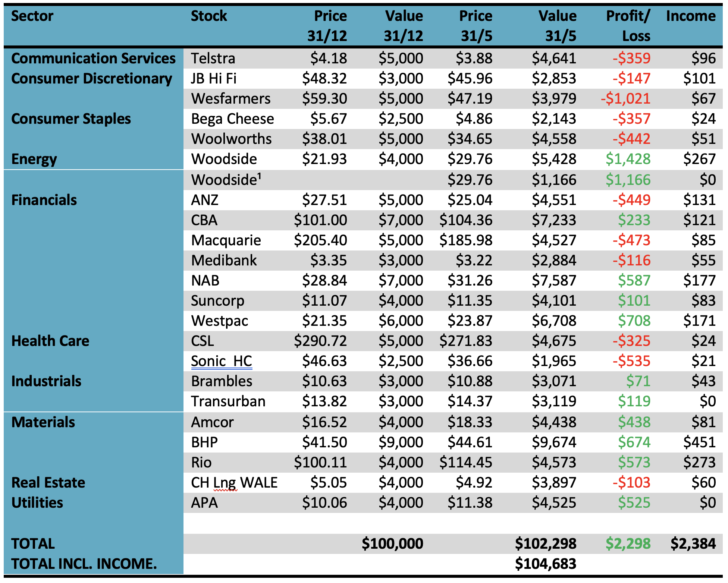Click the Profit/Loss column header
Image resolution: width=728 pixels, height=583 pixels.
(628, 26)
